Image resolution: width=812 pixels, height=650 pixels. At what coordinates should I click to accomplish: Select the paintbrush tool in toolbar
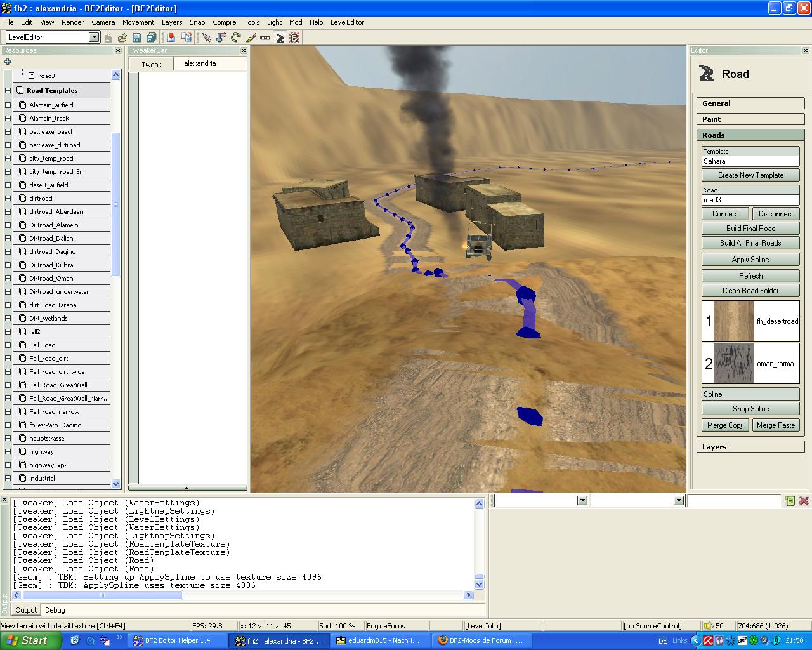(250, 38)
